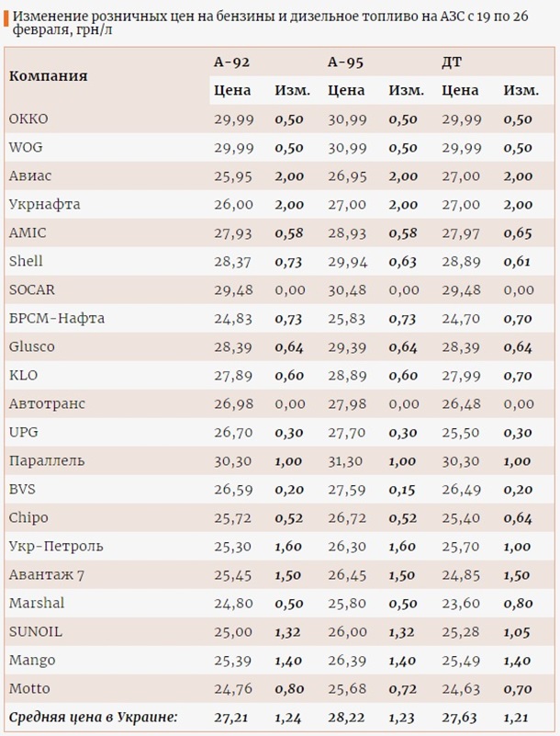Click the Glusco row label
Image resolution: width=560 pixels, height=736 pixels.
(x=31, y=346)
